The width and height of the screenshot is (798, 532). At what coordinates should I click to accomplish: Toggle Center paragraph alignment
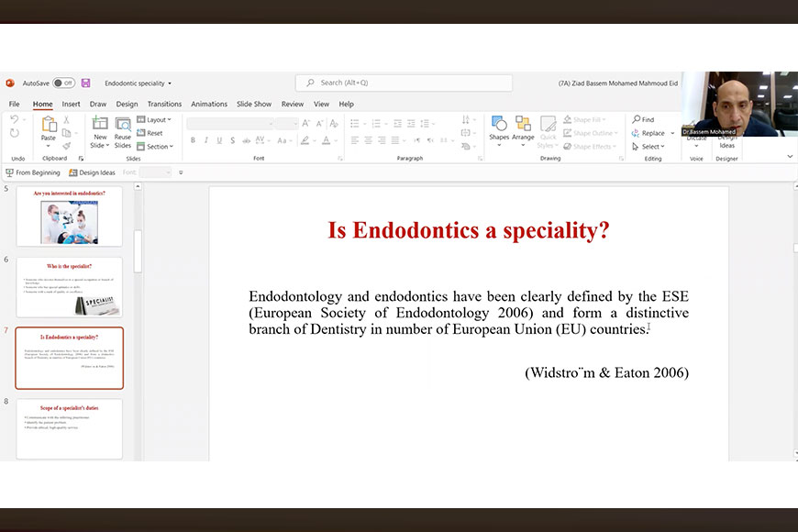point(368,140)
